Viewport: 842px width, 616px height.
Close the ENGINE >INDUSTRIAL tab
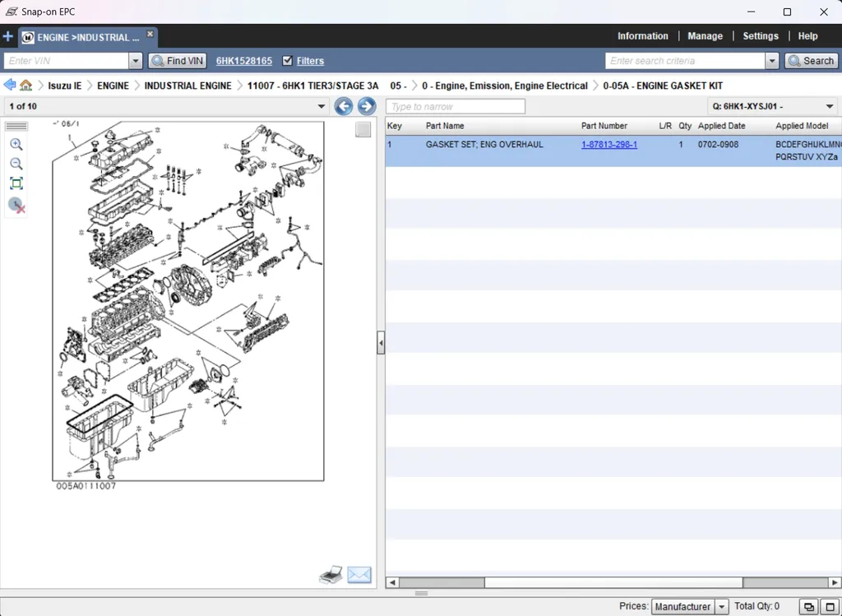click(150, 34)
